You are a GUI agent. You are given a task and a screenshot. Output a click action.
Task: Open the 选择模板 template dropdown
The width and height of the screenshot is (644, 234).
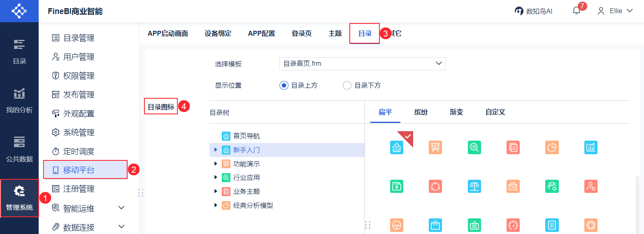tap(362, 64)
